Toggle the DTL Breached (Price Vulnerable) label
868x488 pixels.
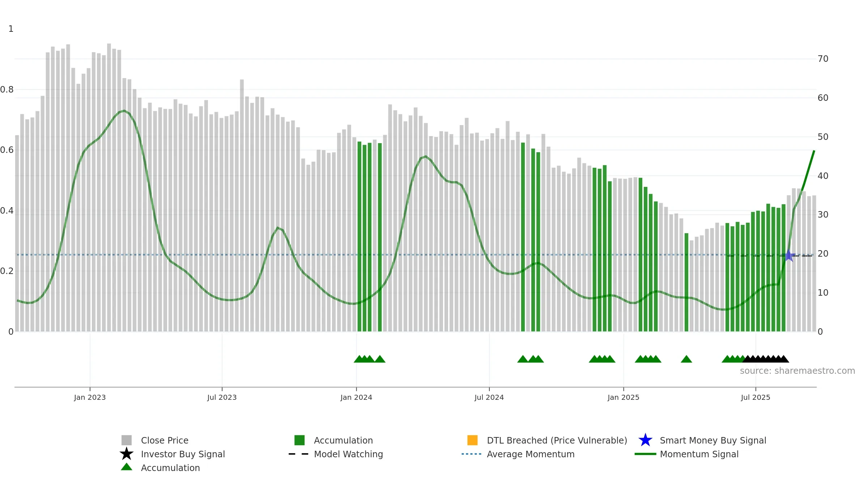557,440
